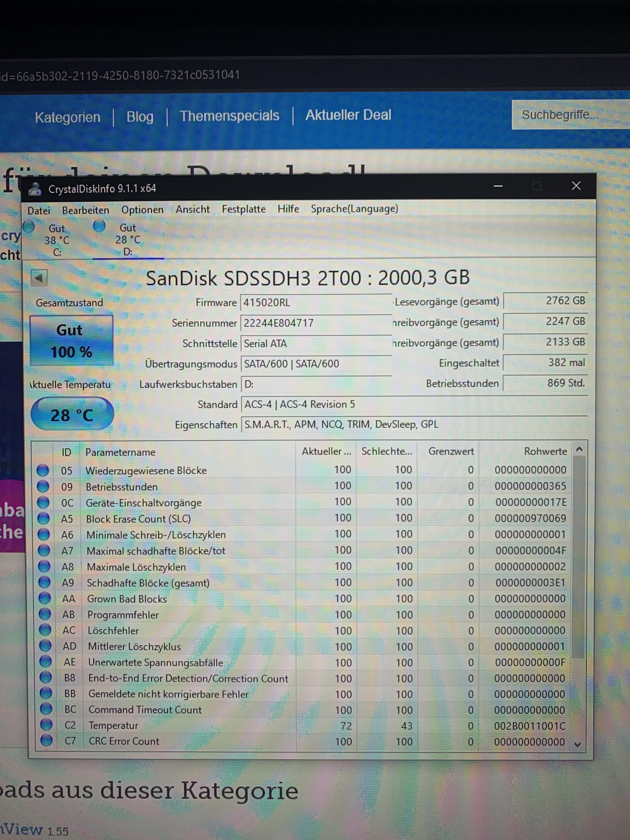Click the 28 °C temperature button
Viewport: 630px width, 840px height.
[x=72, y=414]
